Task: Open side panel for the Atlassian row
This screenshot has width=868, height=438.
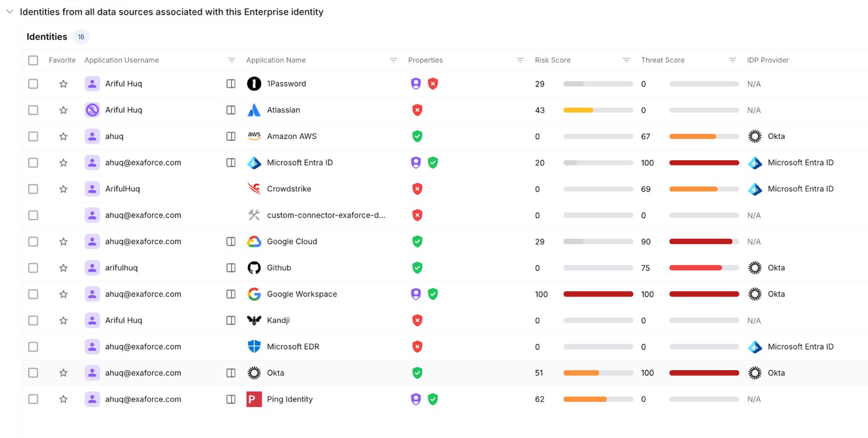Action: [231, 110]
